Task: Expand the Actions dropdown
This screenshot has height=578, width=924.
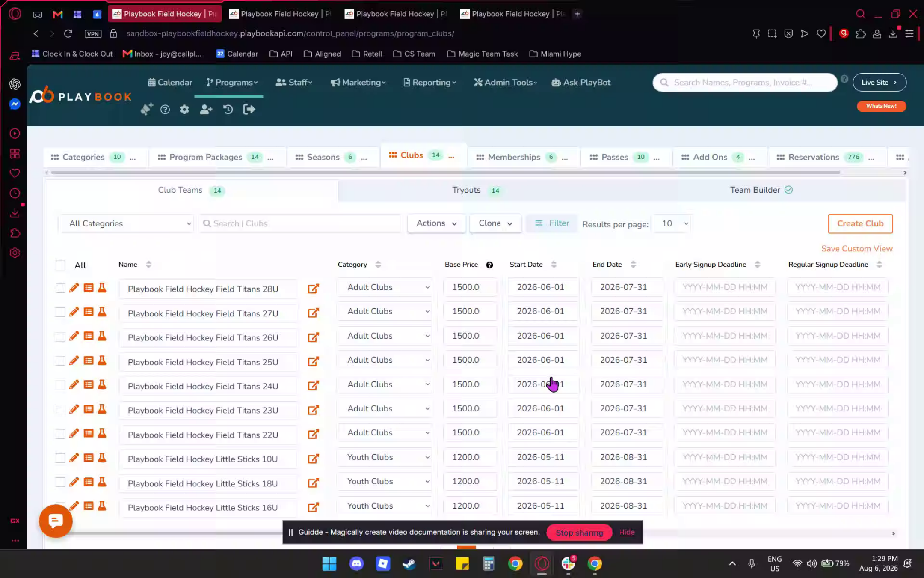Action: [x=436, y=223]
